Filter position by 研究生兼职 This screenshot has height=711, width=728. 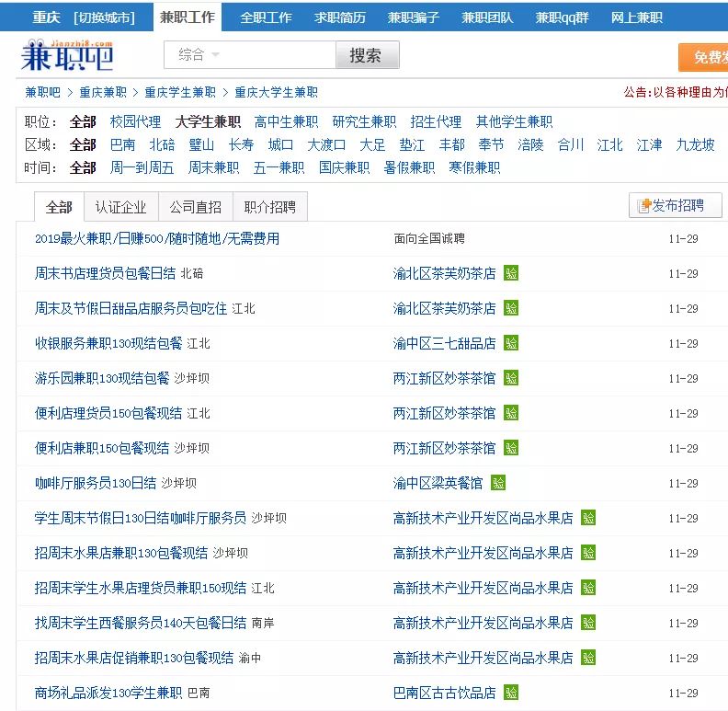click(x=364, y=121)
